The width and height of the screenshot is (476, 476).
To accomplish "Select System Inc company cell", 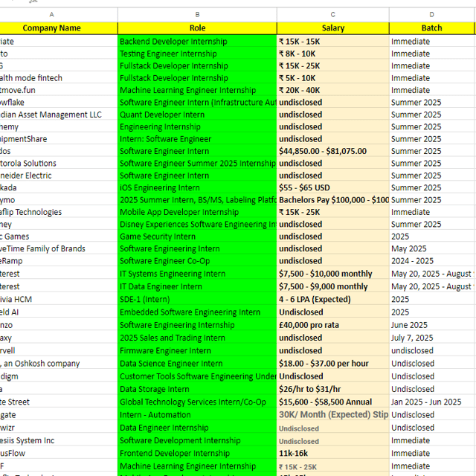I will (59, 440).
